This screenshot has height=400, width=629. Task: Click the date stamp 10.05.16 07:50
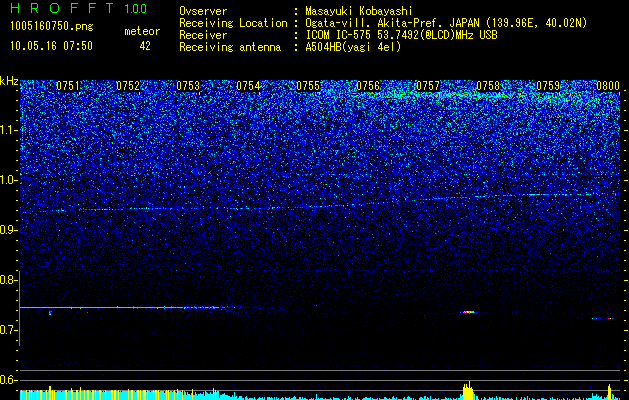click(x=51, y=46)
